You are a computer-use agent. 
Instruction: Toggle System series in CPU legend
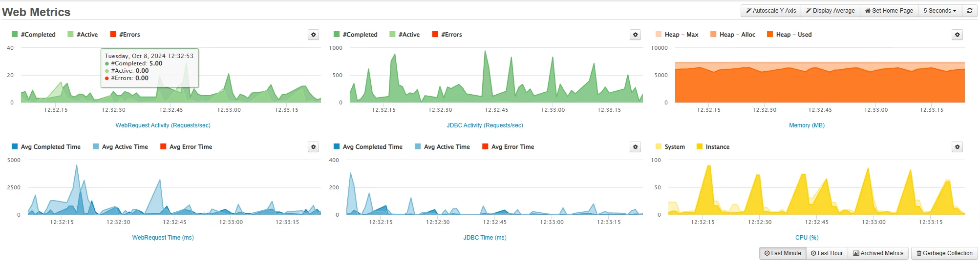670,147
